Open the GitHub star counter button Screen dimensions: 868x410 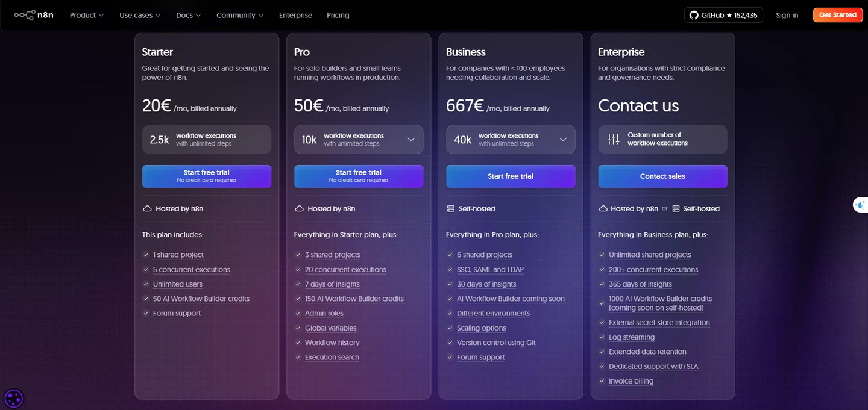723,15
